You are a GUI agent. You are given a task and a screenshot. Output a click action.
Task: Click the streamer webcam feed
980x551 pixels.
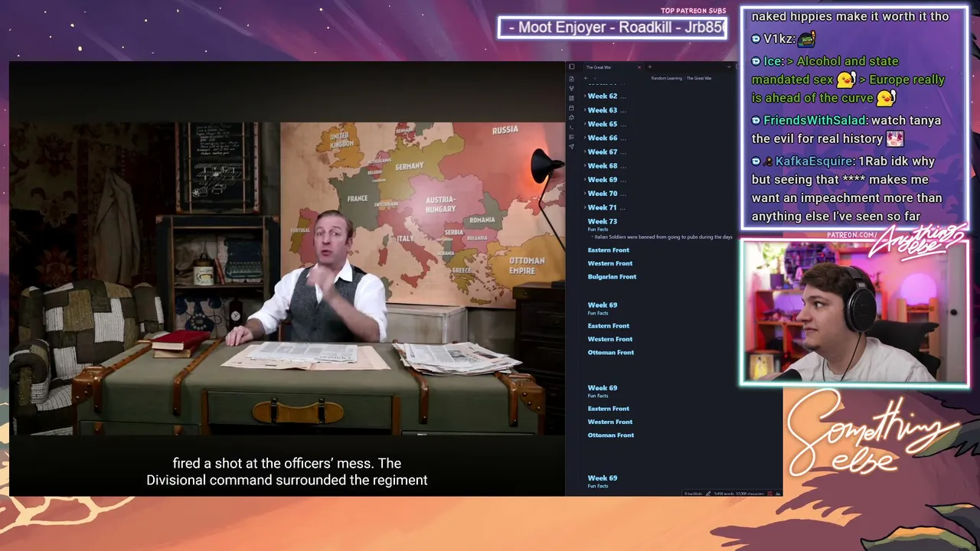[854, 312]
